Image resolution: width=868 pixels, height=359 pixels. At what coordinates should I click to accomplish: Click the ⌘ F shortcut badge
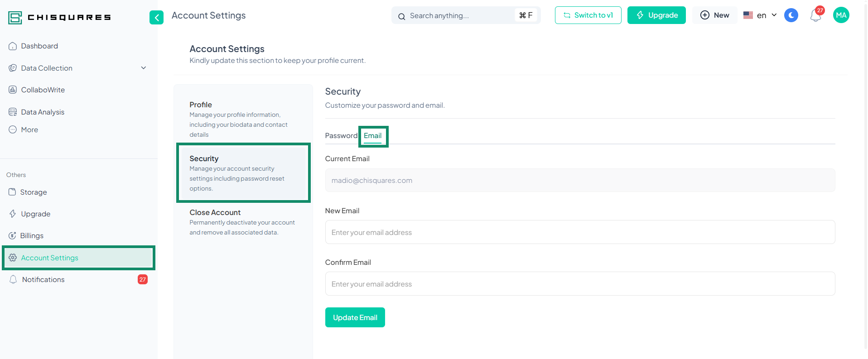pyautogui.click(x=526, y=15)
